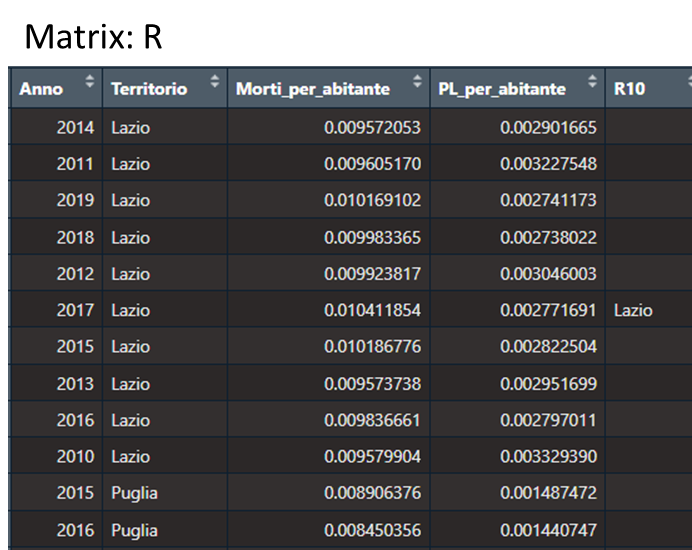The height and width of the screenshot is (550, 692).
Task: Select value 0.002822504
Action: click(x=549, y=346)
